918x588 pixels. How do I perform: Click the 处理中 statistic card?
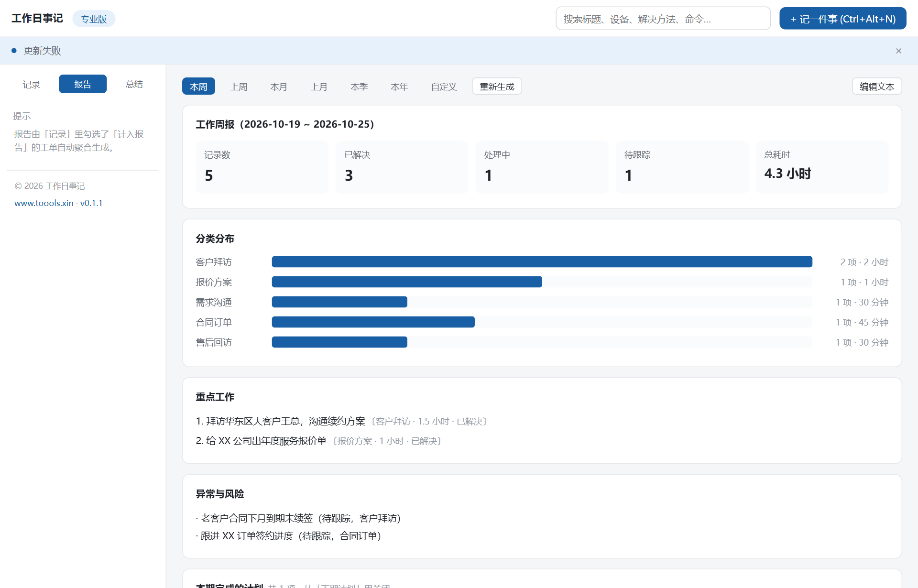542,167
